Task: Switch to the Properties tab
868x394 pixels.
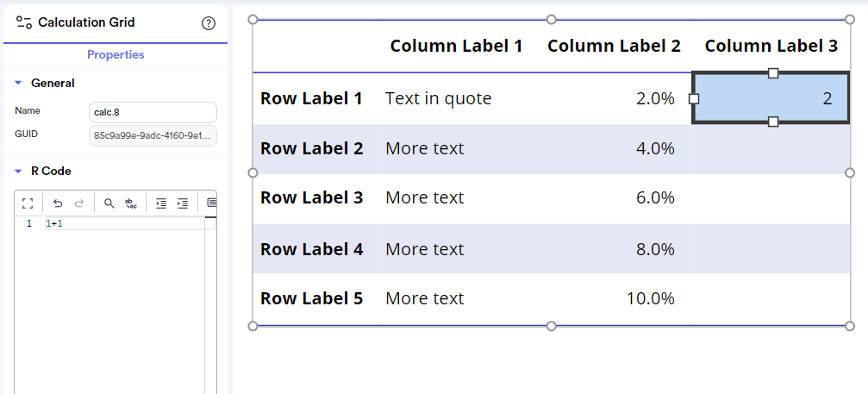Action: coord(116,55)
